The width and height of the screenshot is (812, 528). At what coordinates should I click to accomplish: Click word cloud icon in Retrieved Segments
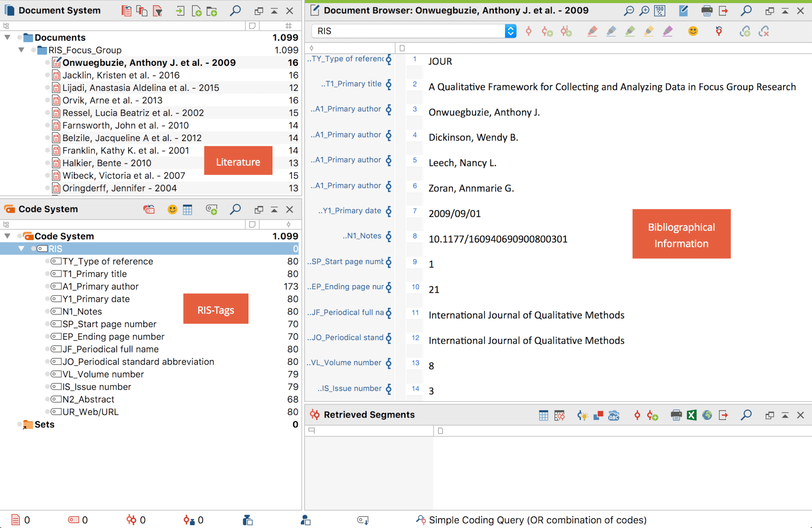coord(614,415)
